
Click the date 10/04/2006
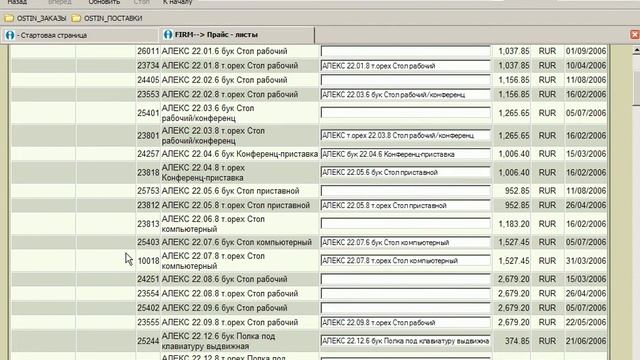click(586, 66)
